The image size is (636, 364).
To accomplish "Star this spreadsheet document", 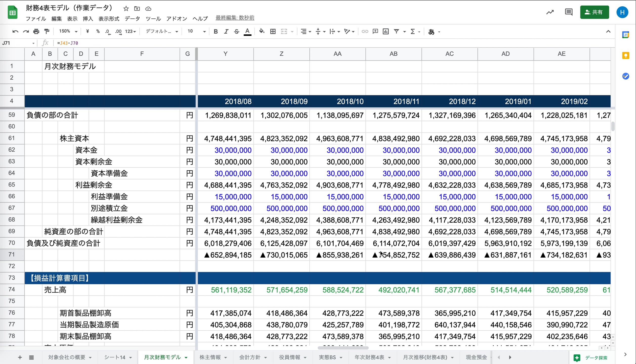I will [126, 9].
